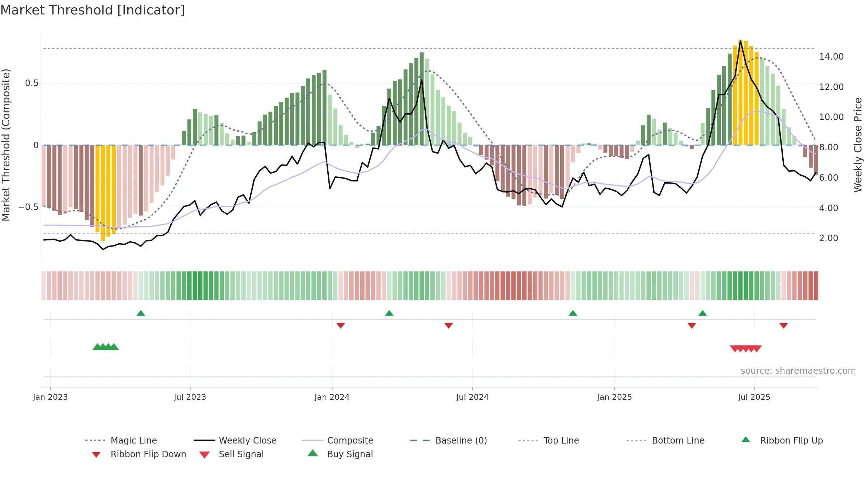Viewport: 868px width, 488px height.
Task: Click the green triangle icon in Buy Signal legend
Action: [313, 453]
